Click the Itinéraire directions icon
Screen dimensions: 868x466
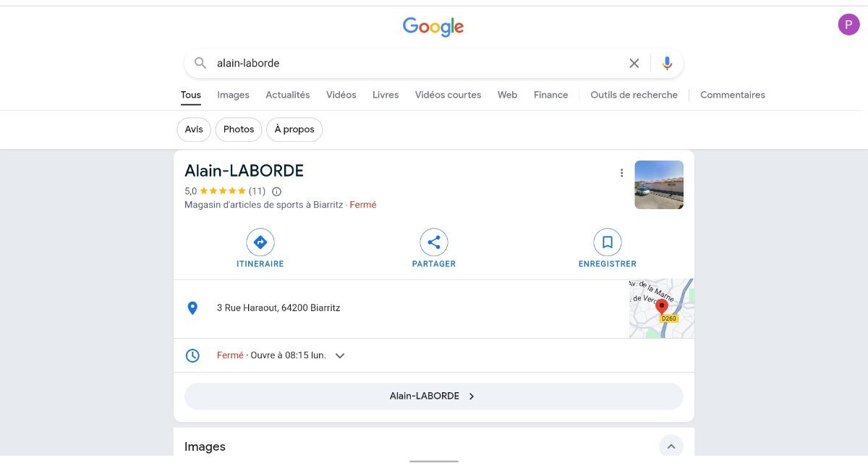[x=260, y=242]
